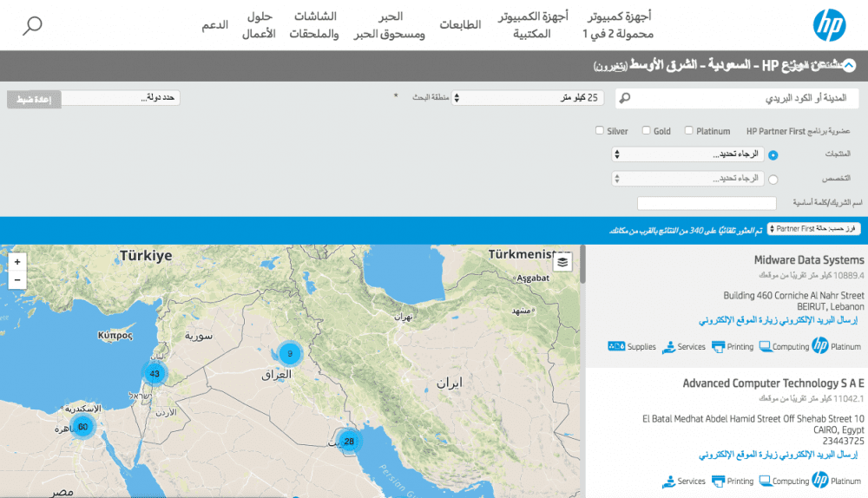Screen dimensions: 868x498
Task: Click the map cluster marker showing 28
Action: click(349, 441)
